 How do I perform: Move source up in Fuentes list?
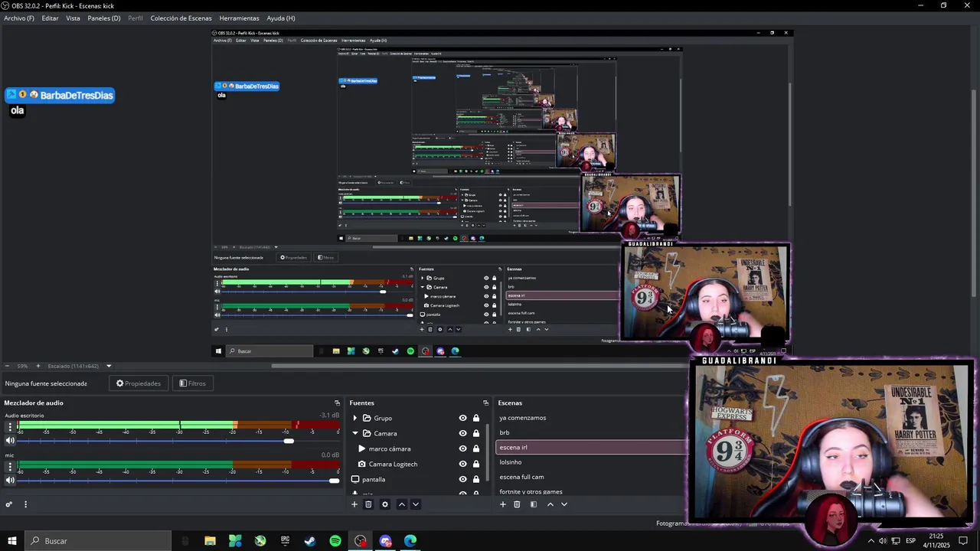[x=401, y=504]
